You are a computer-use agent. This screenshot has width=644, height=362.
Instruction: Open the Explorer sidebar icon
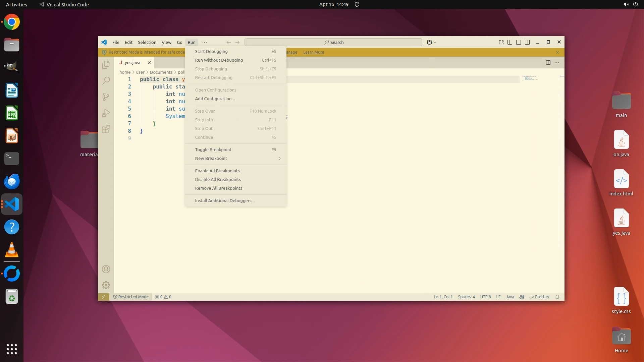pyautogui.click(x=106, y=64)
